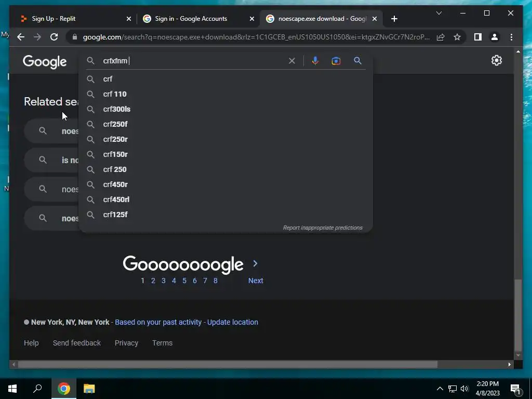This screenshot has height=399, width=532.
Task: Open the Privacy footer link
Action: pos(126,343)
